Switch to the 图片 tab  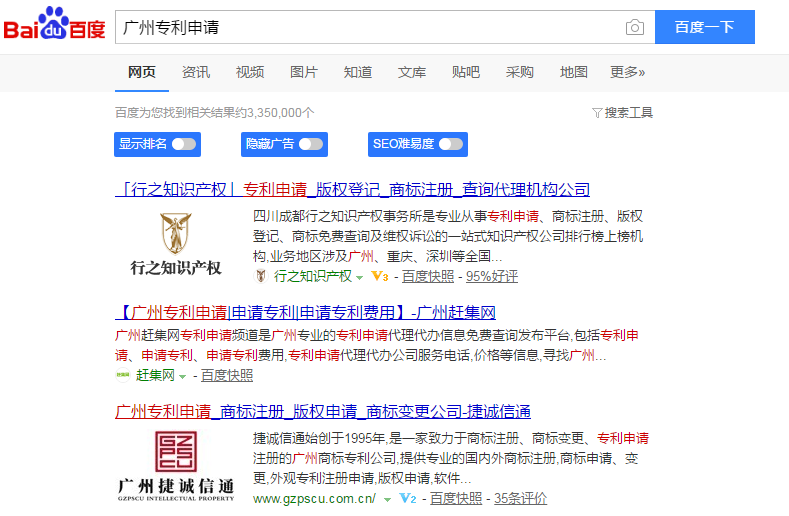(304, 72)
